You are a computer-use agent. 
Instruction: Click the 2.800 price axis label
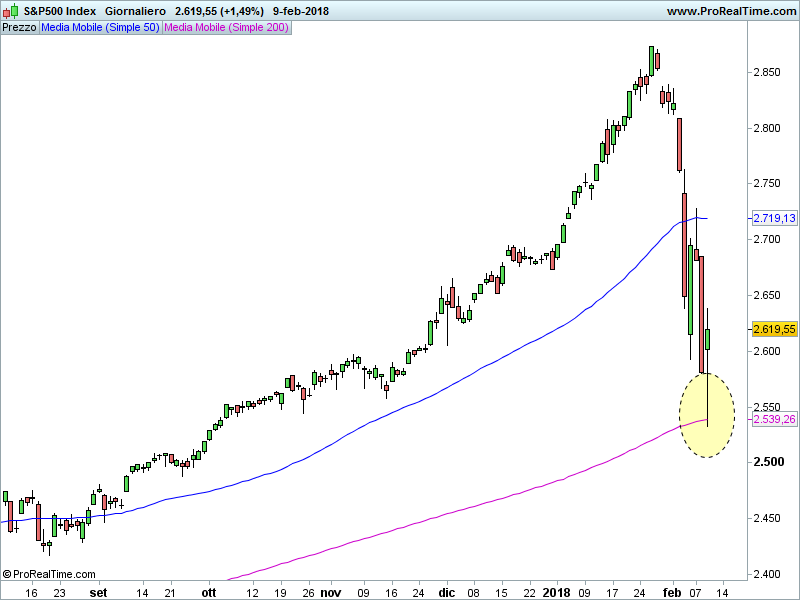click(767, 128)
